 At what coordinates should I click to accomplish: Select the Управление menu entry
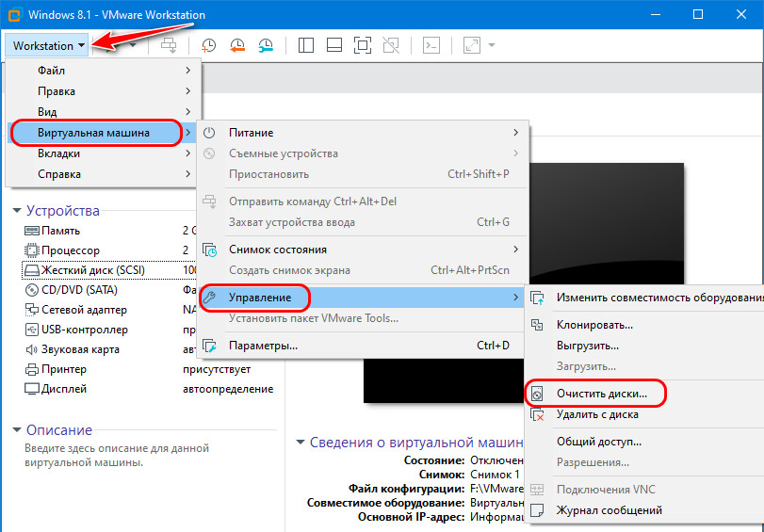click(x=362, y=298)
